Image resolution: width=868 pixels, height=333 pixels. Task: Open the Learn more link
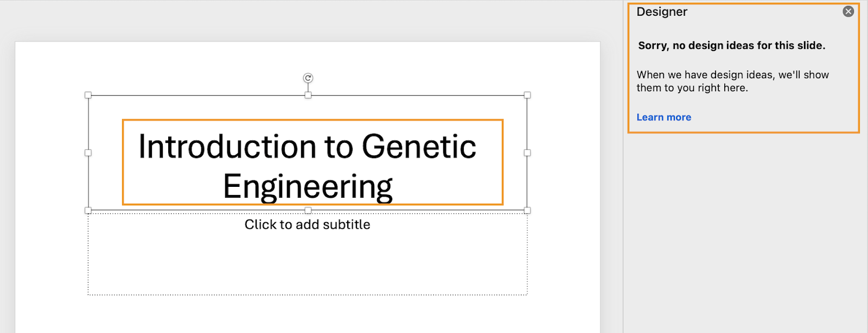663,117
